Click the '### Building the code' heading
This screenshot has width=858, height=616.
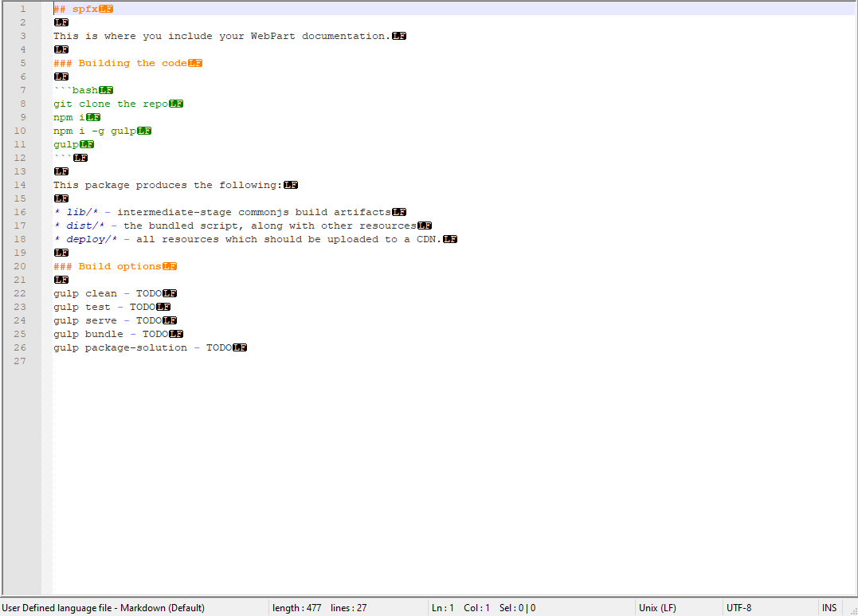pos(120,63)
